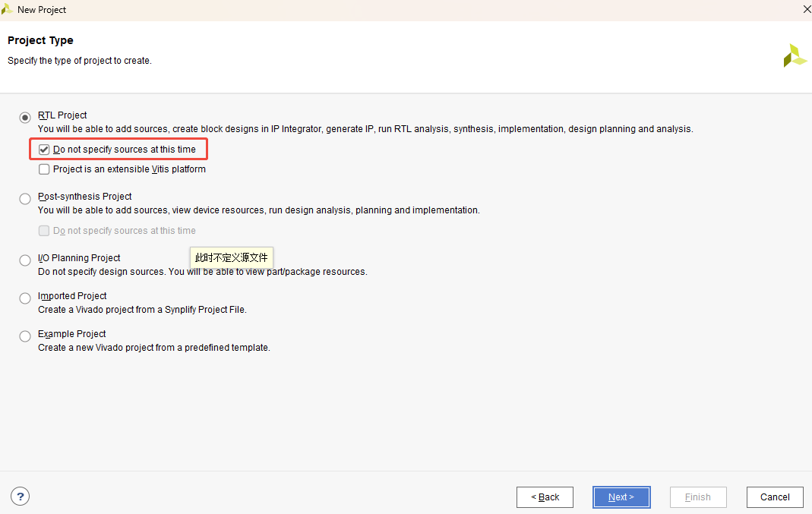The height and width of the screenshot is (514, 812).
Task: Click the RTL Project description text
Action: (x=365, y=129)
